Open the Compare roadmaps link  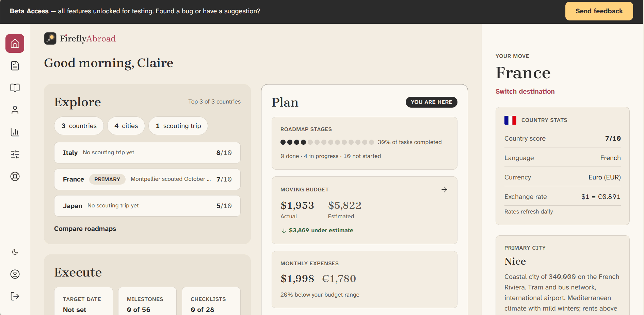coord(85,229)
